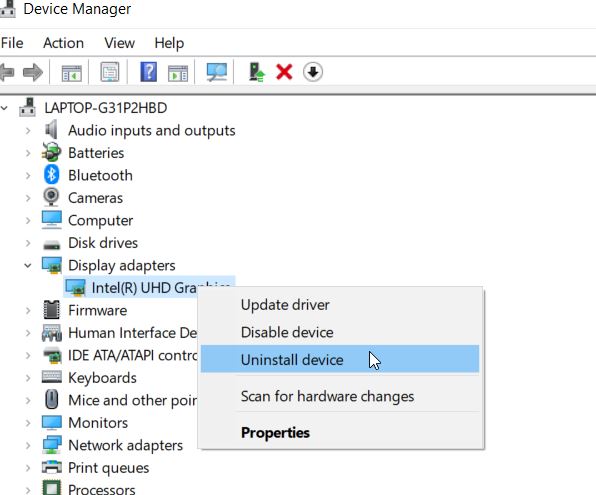Expand the Network adapters category

tap(28, 445)
